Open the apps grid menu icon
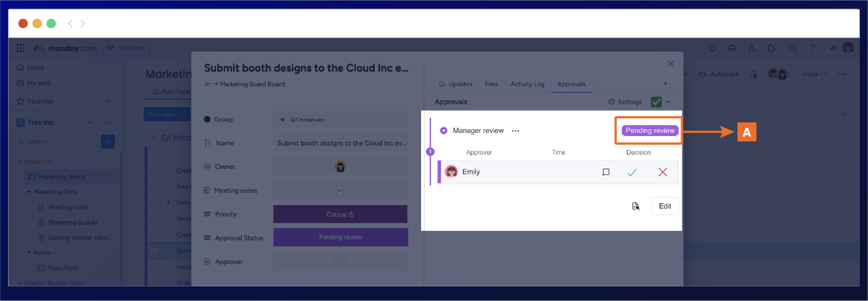 tap(20, 48)
